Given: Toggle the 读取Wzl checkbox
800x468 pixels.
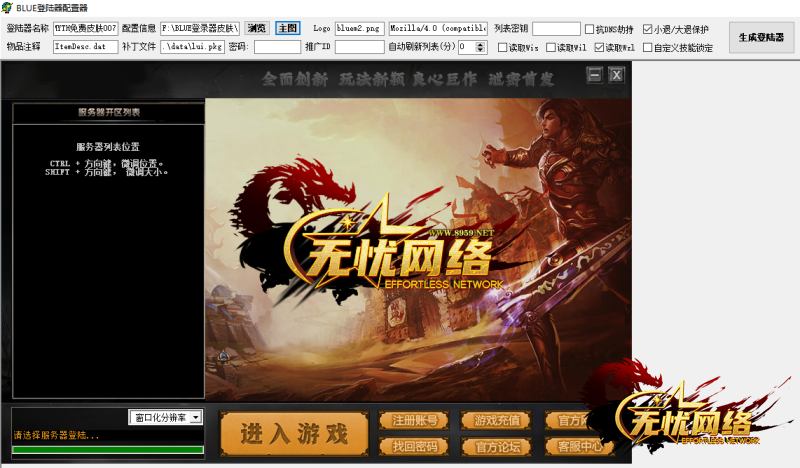Looking at the screenshot, I should (599, 47).
